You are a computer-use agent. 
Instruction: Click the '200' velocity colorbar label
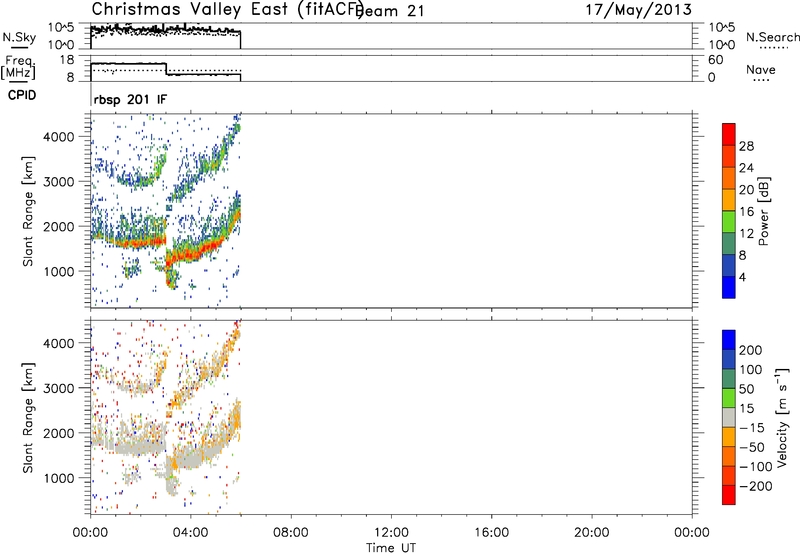click(751, 350)
